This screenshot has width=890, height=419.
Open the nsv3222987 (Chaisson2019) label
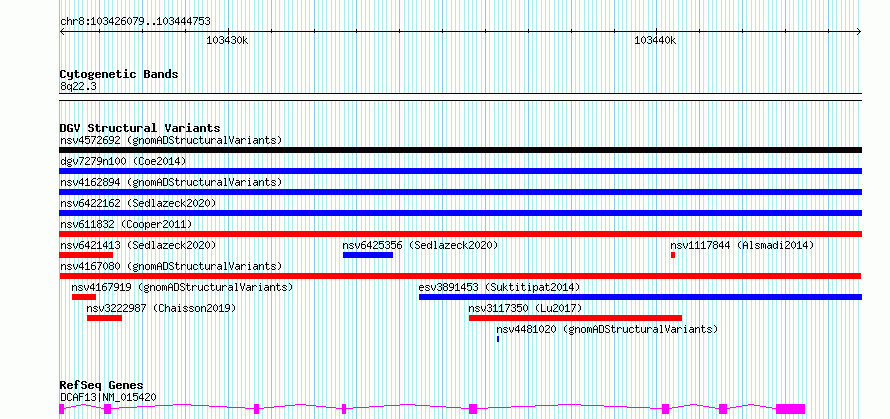pyautogui.click(x=161, y=308)
